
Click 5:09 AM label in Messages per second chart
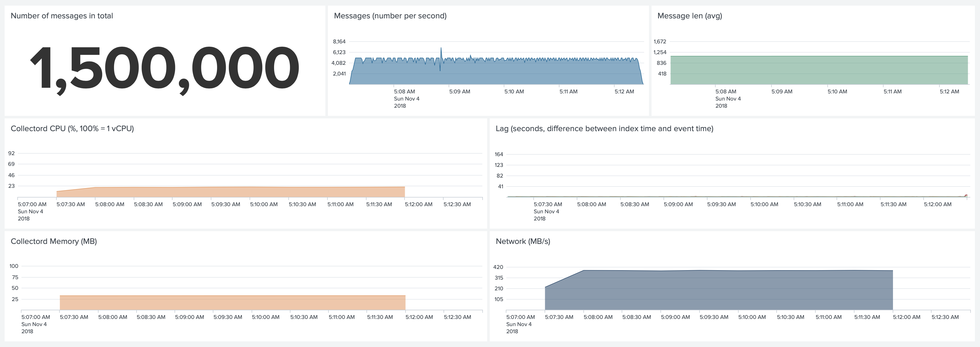coord(460,91)
